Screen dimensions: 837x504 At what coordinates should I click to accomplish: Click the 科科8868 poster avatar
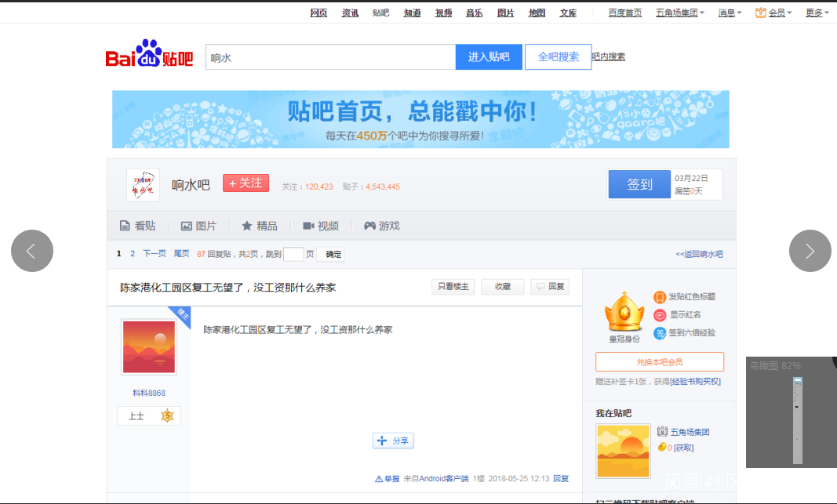pyautogui.click(x=149, y=347)
